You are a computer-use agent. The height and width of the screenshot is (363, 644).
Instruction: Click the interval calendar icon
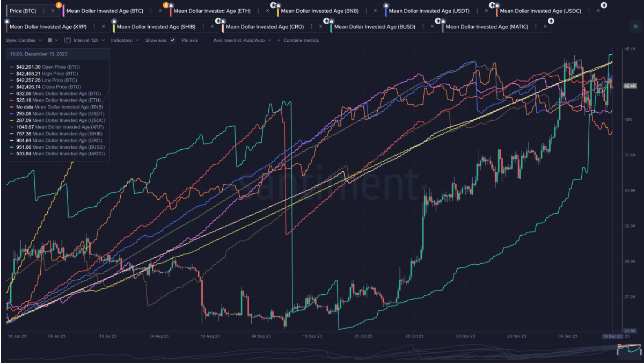67,40
